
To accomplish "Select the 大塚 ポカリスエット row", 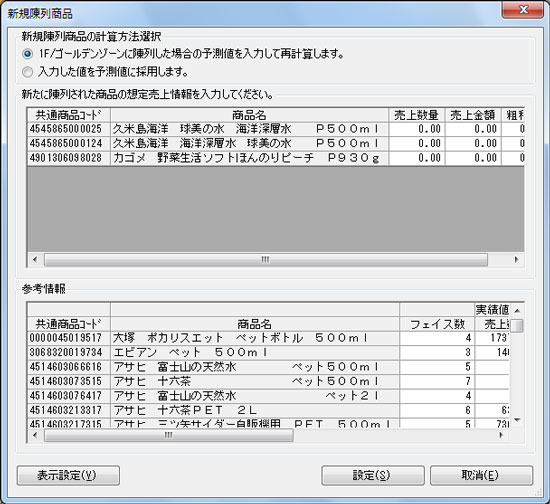I will (x=268, y=338).
